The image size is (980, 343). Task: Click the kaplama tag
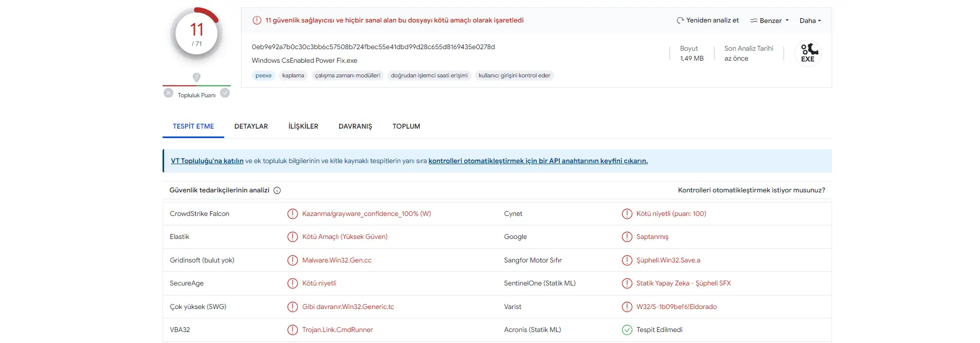tap(293, 76)
